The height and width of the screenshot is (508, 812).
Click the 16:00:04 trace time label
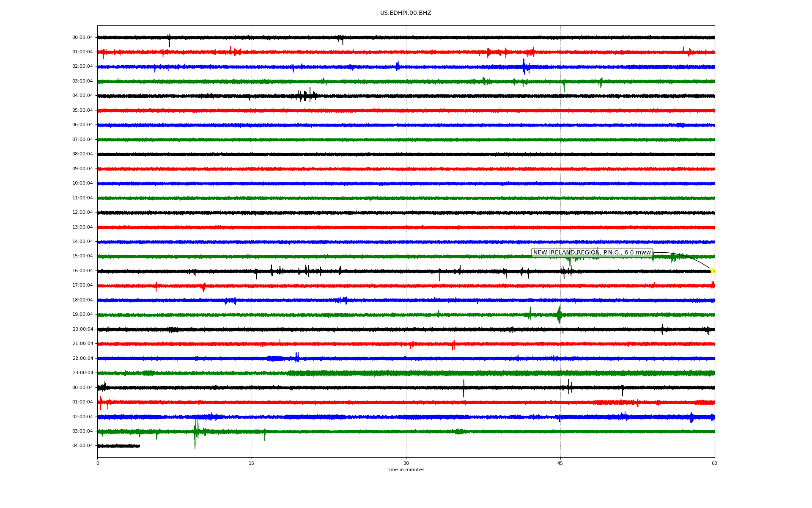click(x=82, y=271)
